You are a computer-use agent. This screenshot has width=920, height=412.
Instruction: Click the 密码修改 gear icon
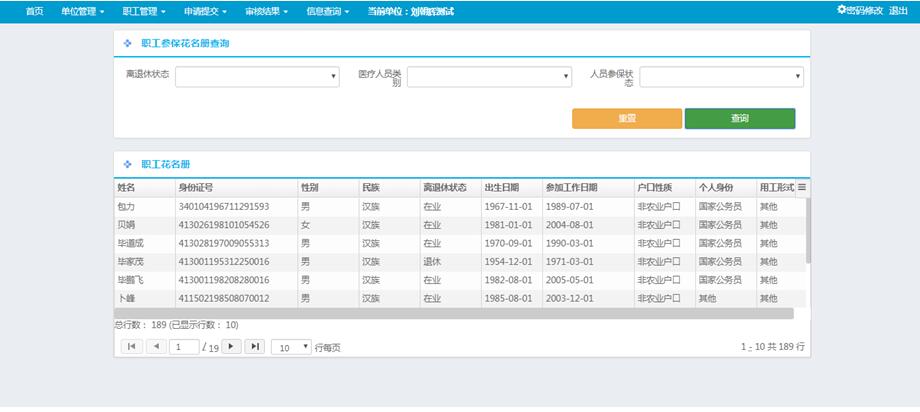pos(841,10)
